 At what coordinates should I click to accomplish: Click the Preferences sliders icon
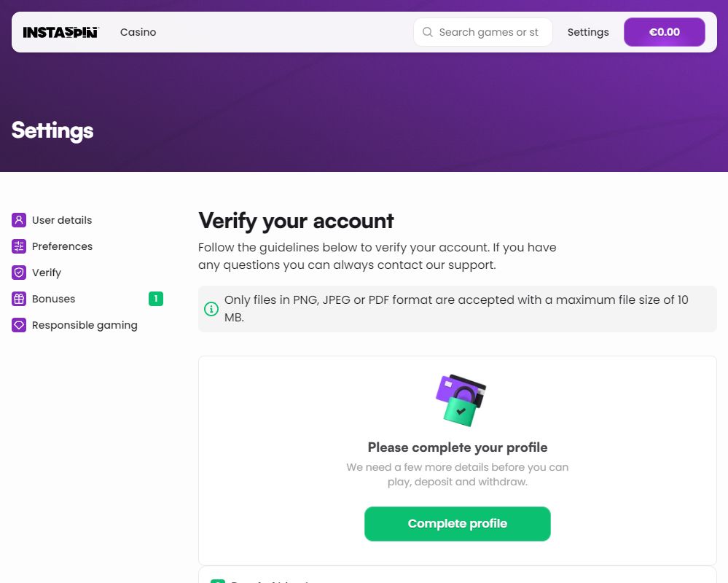(19, 246)
